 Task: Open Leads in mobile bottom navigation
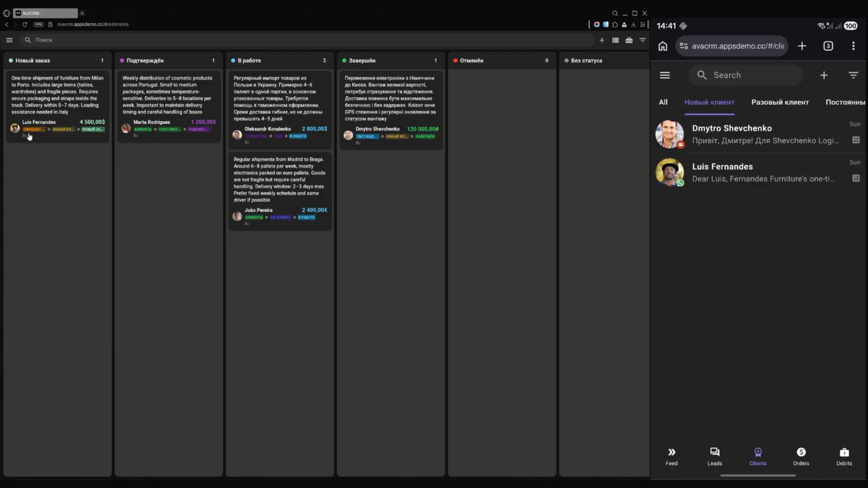[714, 456]
